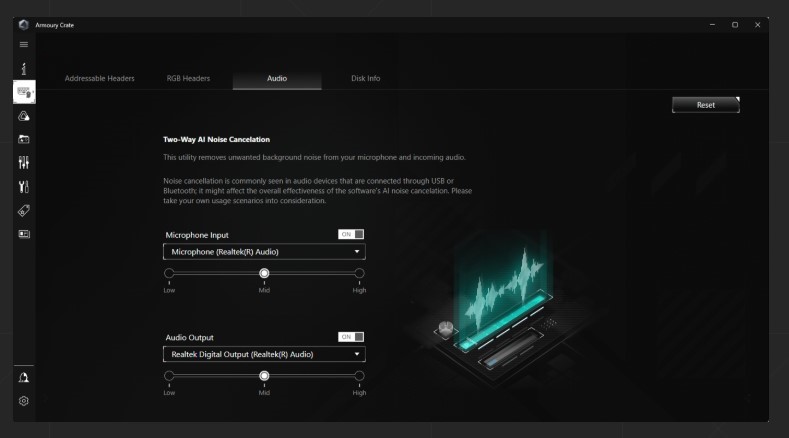Open Featured deals tag icon
This screenshot has height=438, width=789.
tap(24, 210)
